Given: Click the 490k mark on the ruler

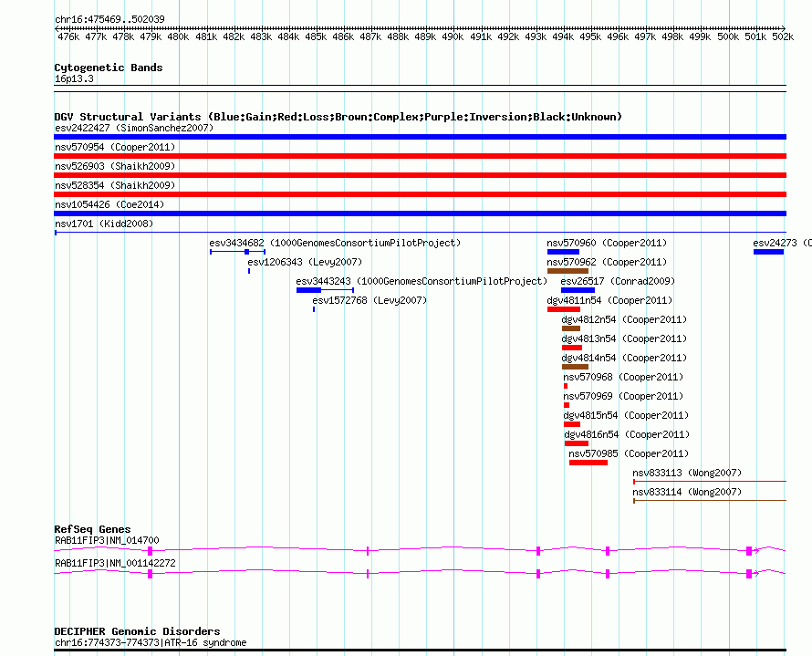Looking at the screenshot, I should click(x=453, y=37).
